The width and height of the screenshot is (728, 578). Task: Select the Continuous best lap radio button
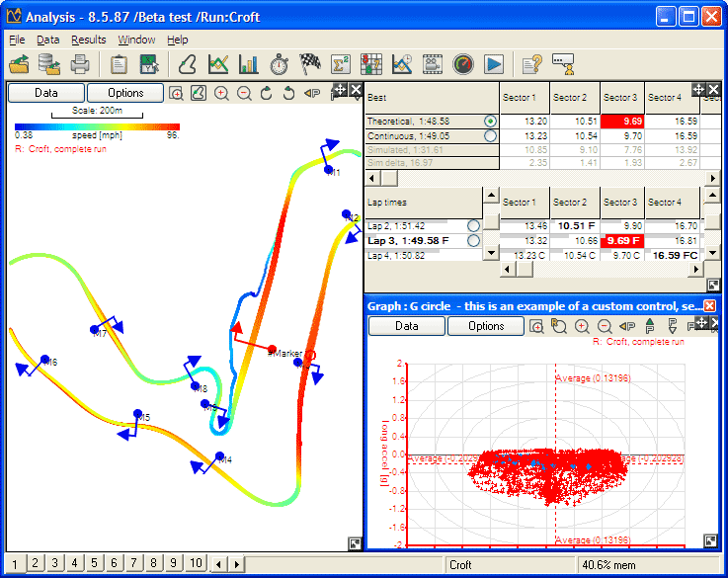(490, 136)
